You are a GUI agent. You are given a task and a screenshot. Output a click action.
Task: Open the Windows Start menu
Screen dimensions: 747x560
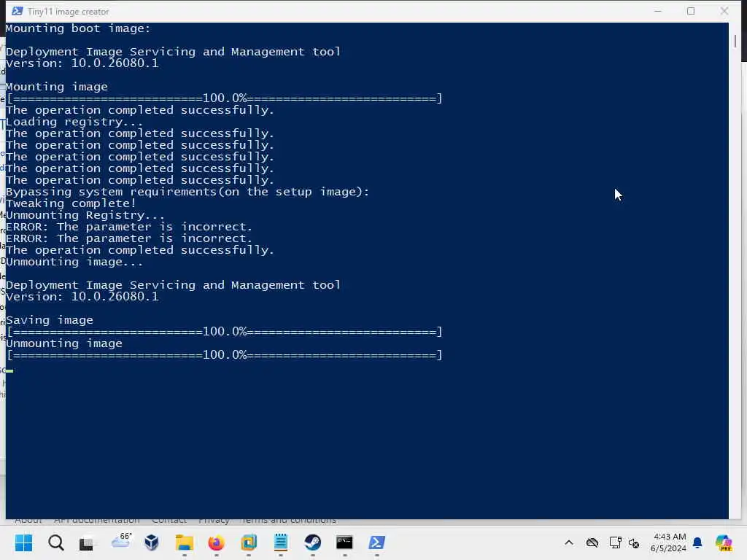(23, 542)
